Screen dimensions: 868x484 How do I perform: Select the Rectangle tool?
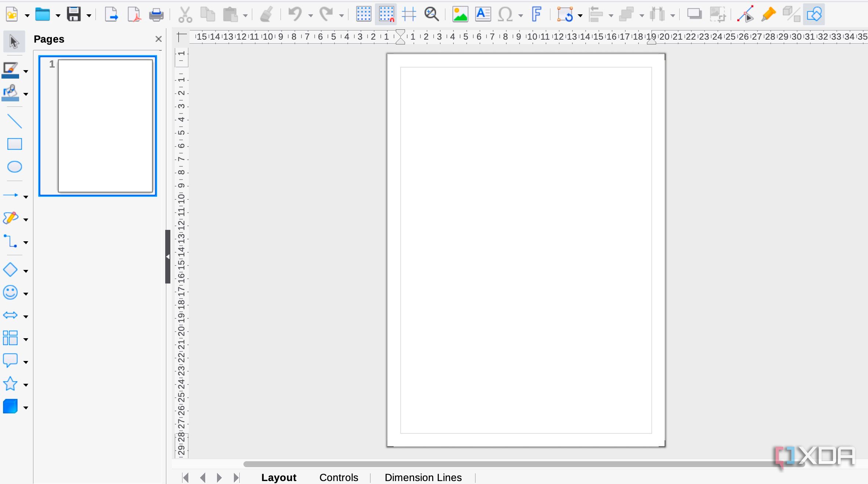15,144
